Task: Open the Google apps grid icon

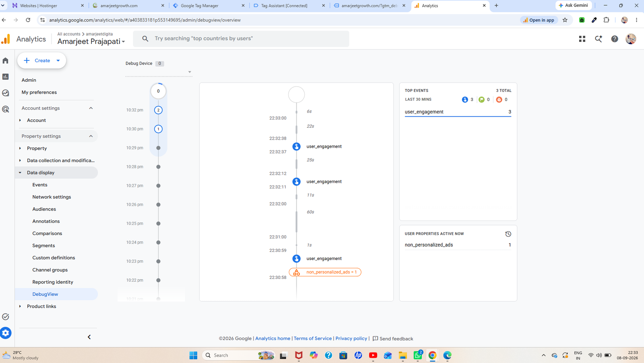Action: (582, 39)
